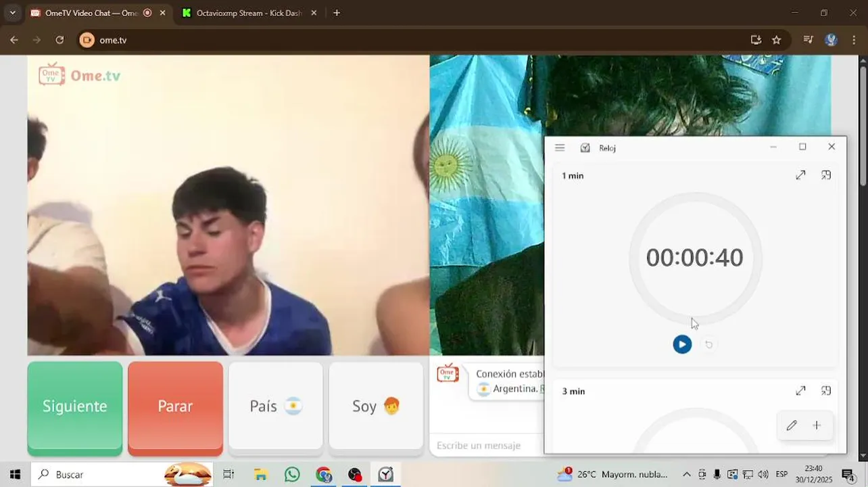This screenshot has height=487, width=868.
Task: Expand the 3 min timer to full view
Action: 800,391
